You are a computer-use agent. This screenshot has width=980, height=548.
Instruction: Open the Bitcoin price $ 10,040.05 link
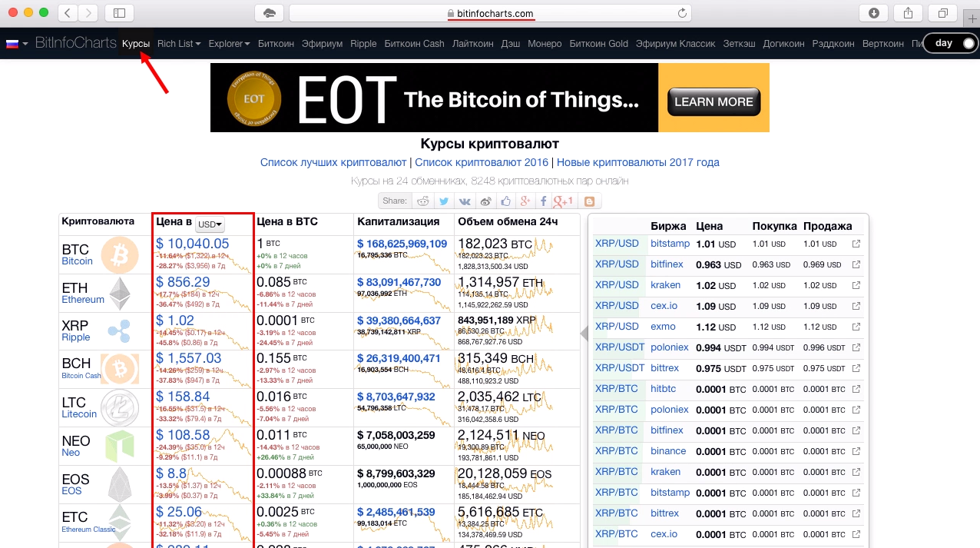coord(193,244)
